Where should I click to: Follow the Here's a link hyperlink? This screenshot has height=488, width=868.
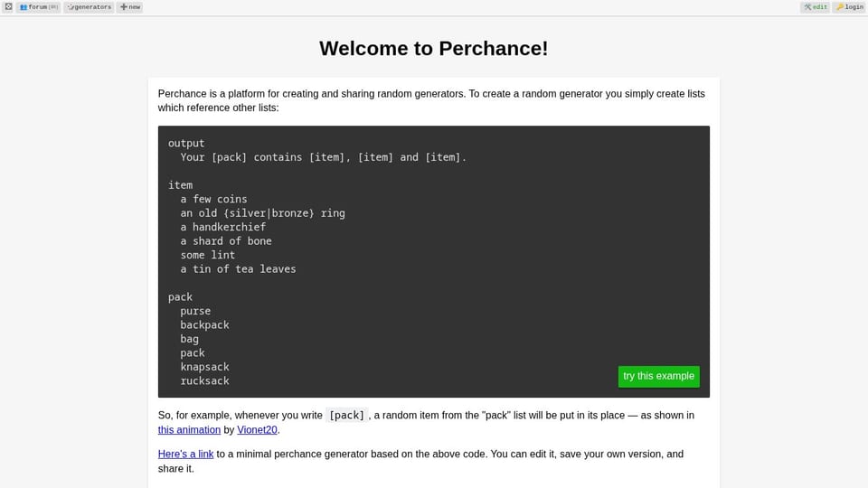(185, 455)
